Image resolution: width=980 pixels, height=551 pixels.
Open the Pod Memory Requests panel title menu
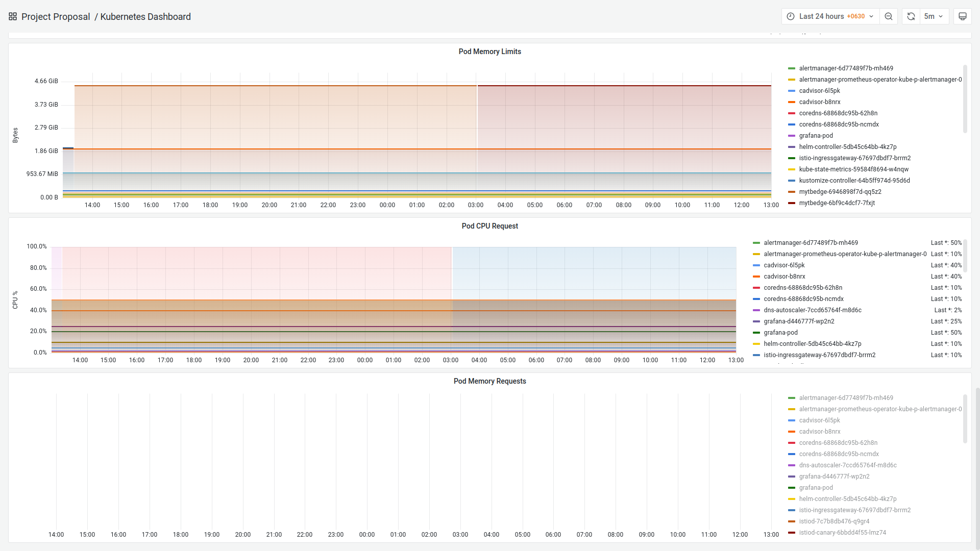[x=489, y=381]
